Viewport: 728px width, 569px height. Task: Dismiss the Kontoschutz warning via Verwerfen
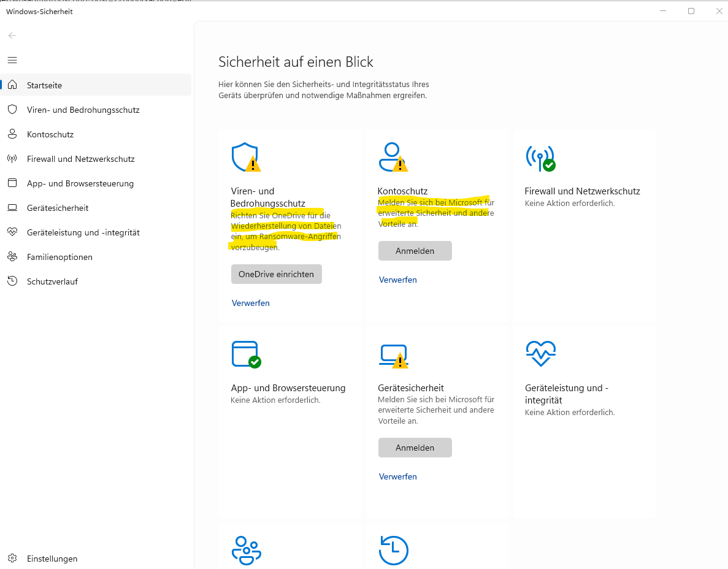coord(397,280)
